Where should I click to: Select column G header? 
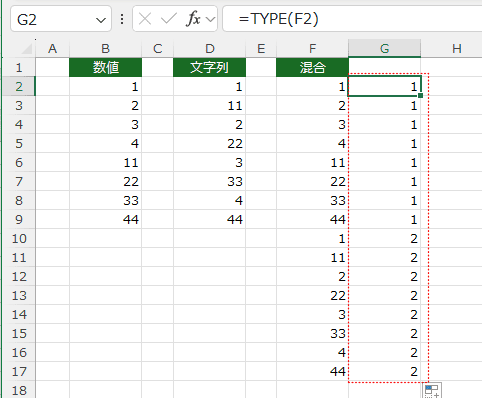[x=384, y=49]
